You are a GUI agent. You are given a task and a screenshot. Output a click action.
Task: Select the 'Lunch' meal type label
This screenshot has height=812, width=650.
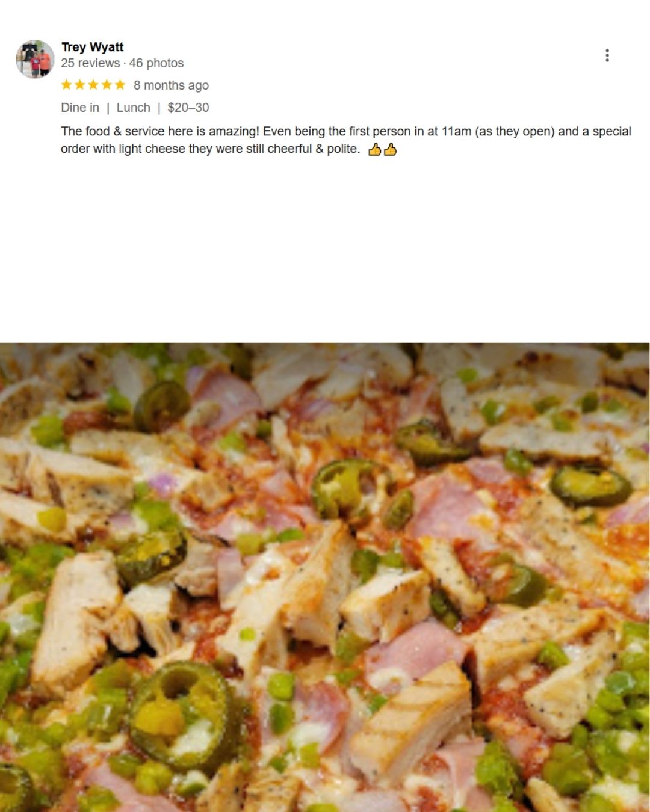coord(133,108)
